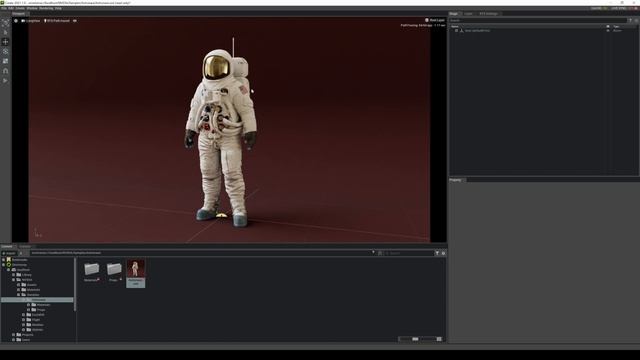The image size is (640, 360).
Task: Collapse the NVIDIA folder in tree
Action: click(13, 280)
